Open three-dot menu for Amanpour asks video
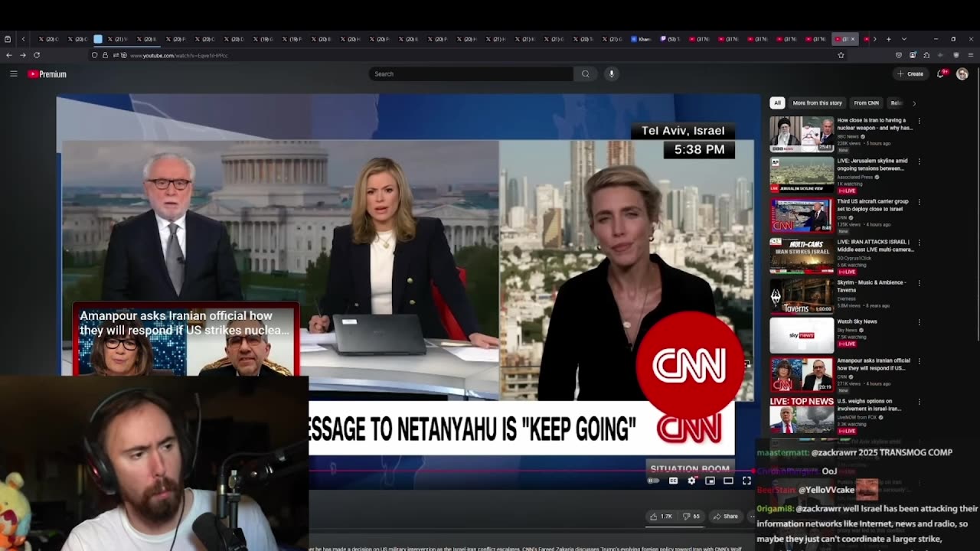This screenshot has width=980, height=551. 919,361
